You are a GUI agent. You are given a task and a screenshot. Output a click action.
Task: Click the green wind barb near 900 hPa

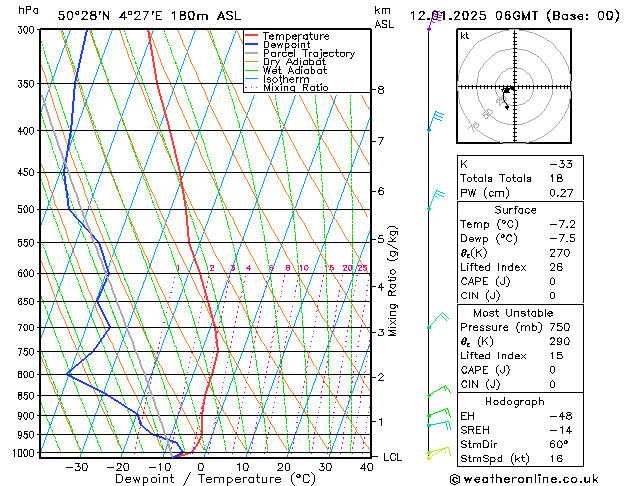click(x=437, y=413)
